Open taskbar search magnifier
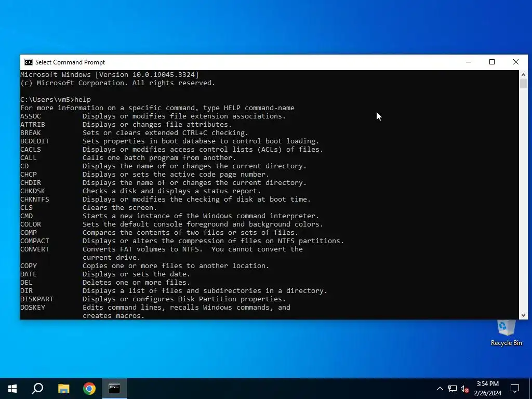The height and width of the screenshot is (399, 532). [37, 389]
